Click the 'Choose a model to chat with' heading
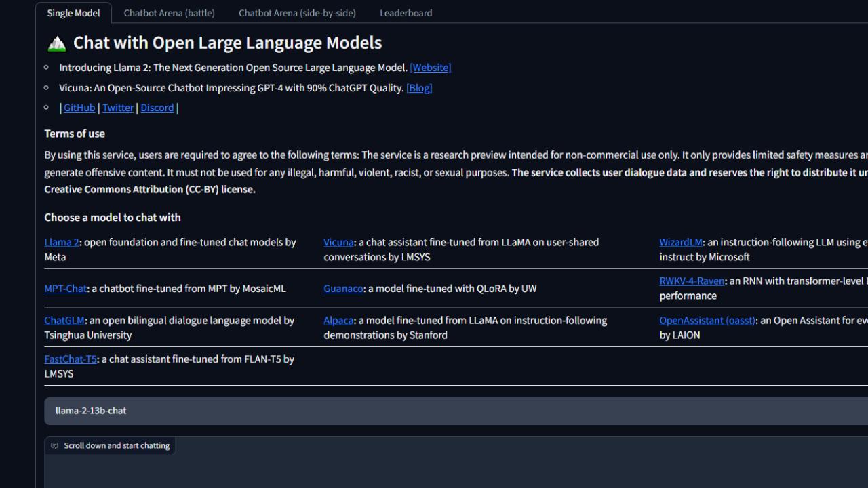Viewport: 868px width, 488px height. point(113,218)
